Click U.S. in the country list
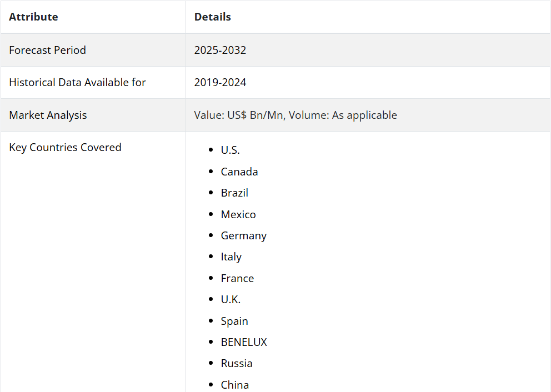The width and height of the screenshot is (551, 392). (x=230, y=150)
